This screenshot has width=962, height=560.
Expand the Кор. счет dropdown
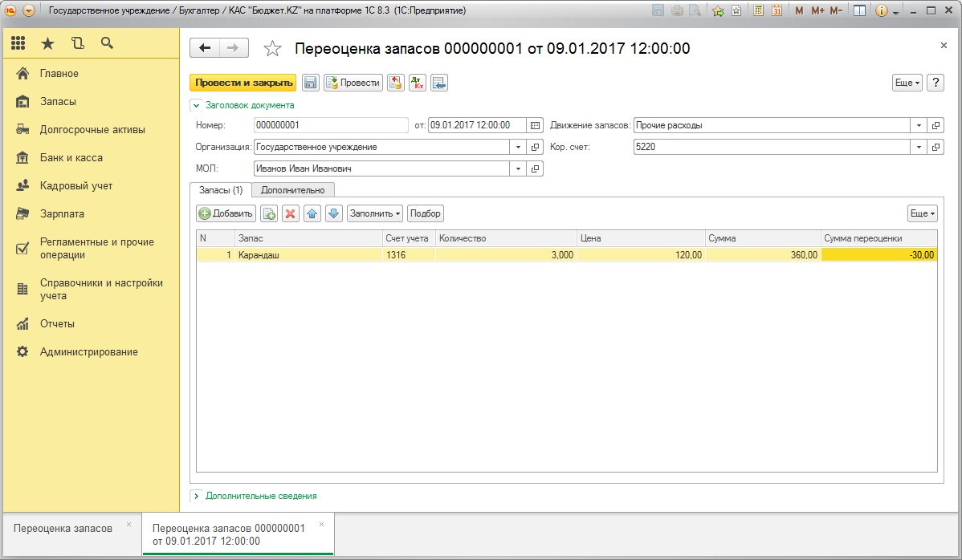tap(919, 147)
